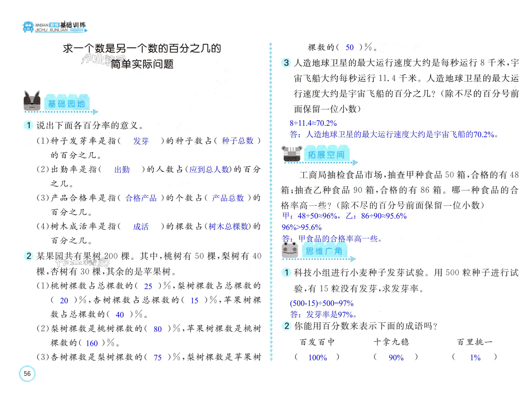Viewport: 532px width, 393px height.
Task: Click the line 甲：48÷50≈96%，乙：86÷90≈95.6%
Action: 344,216
